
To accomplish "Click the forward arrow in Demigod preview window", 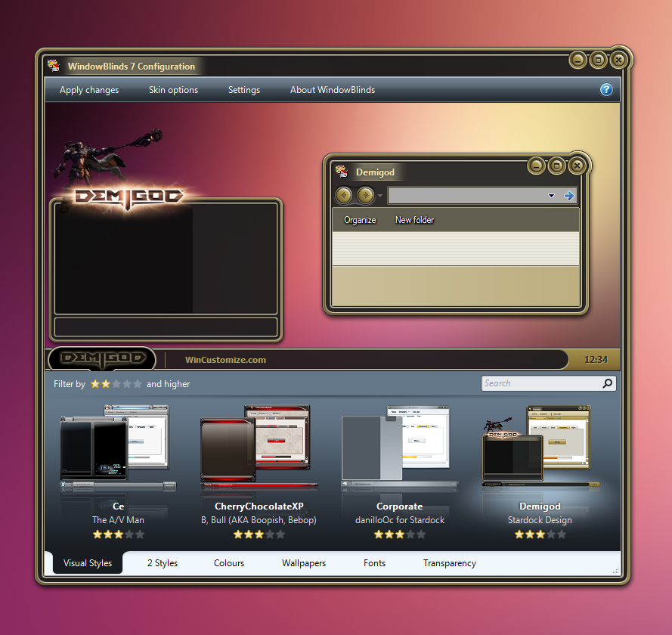I will pyautogui.click(x=365, y=195).
